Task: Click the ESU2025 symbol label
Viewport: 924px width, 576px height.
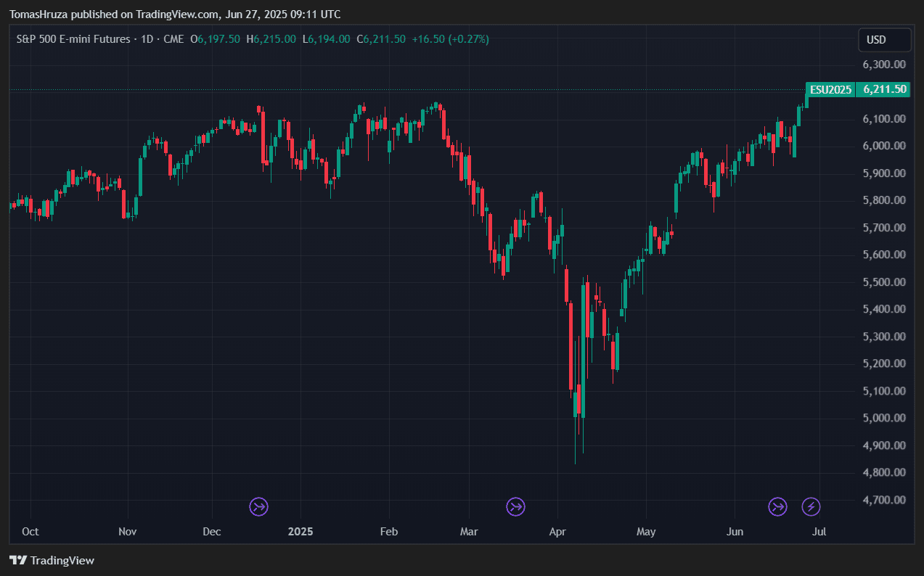Action: (830, 90)
